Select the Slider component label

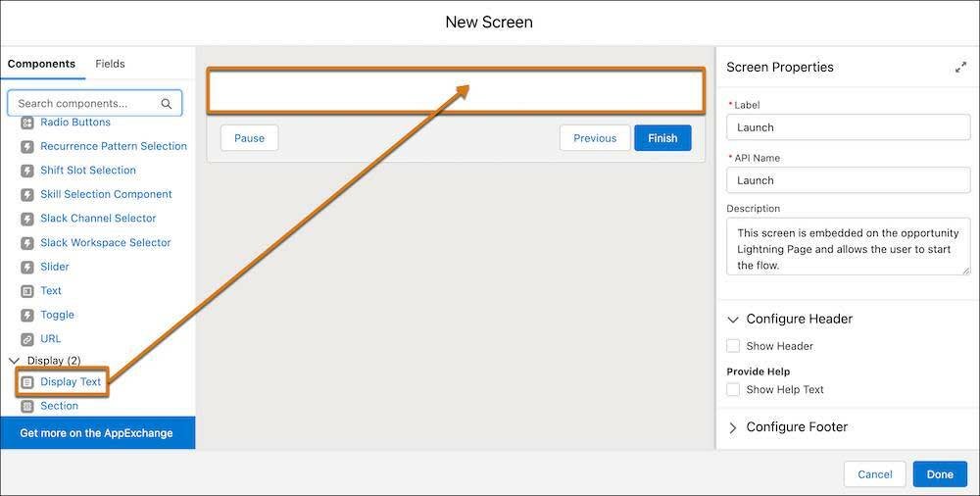(55, 267)
